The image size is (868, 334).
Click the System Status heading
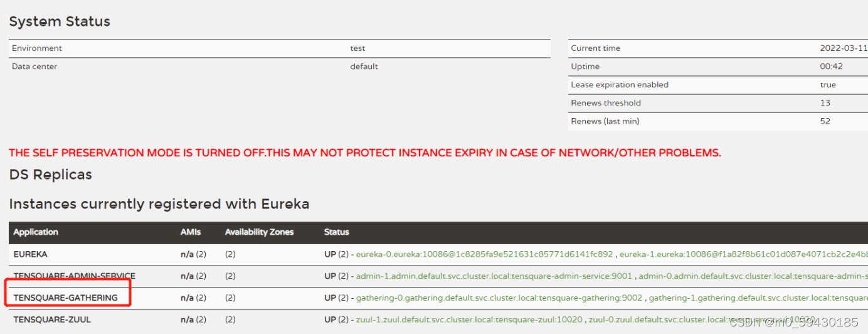(60, 21)
